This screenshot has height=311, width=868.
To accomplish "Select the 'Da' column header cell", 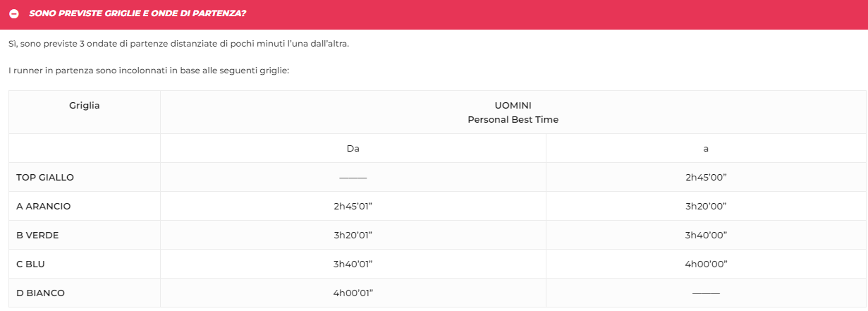I will [x=353, y=148].
